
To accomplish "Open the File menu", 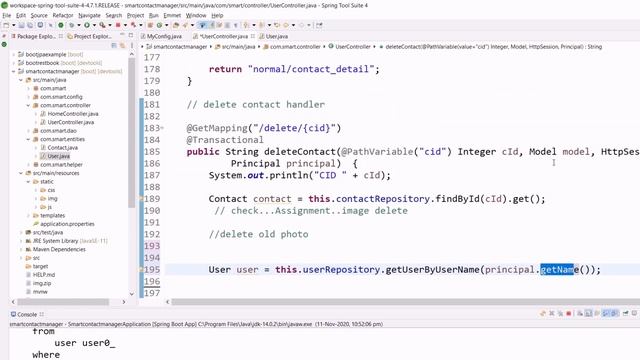I will coord(7,16).
